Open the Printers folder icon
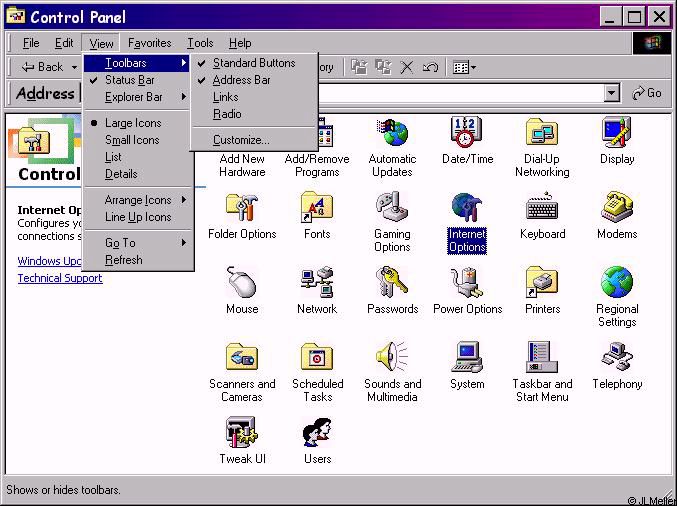This screenshot has height=506, width=677. pyautogui.click(x=542, y=291)
